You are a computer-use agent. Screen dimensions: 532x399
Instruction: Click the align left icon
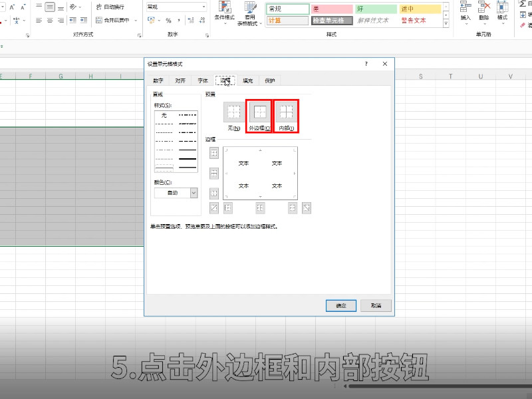pos(39,21)
